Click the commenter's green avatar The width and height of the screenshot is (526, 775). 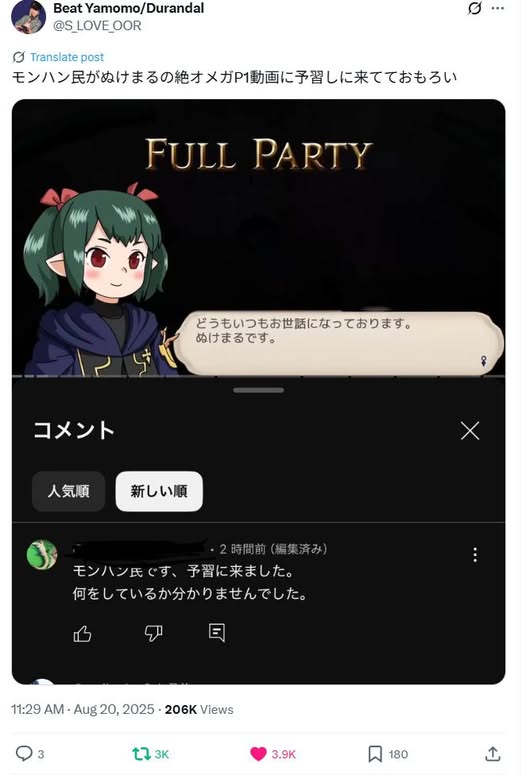(x=42, y=554)
